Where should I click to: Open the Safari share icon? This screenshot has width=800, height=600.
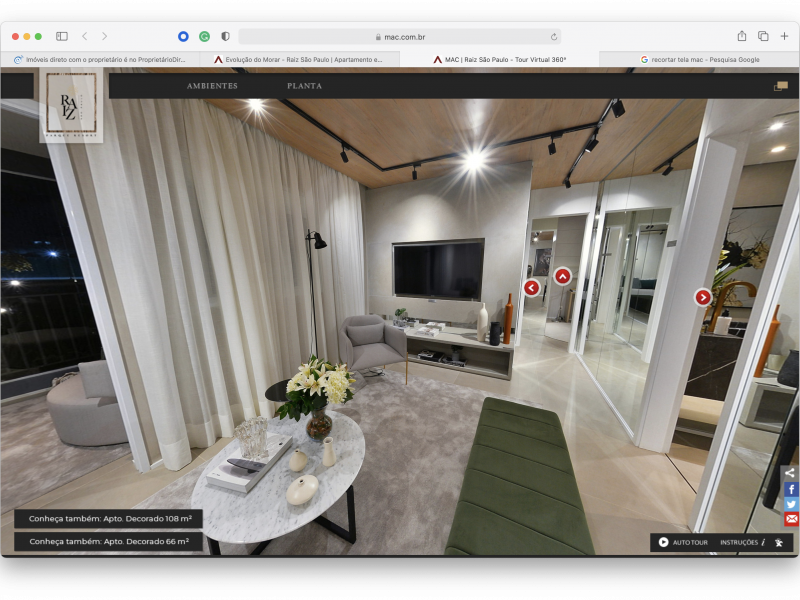[742, 36]
